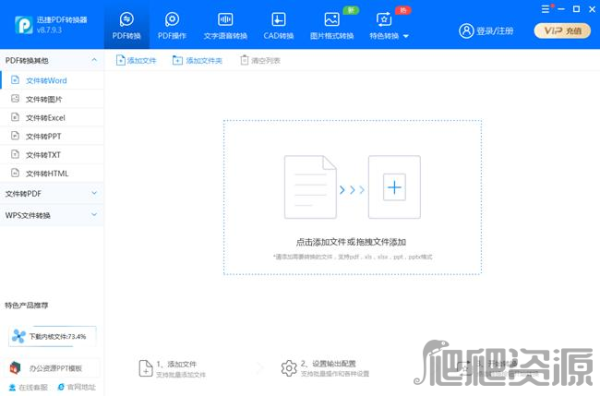Viewport: 600px width, 396px height.
Task: Select 文件转PPT in the sidebar
Action: [x=52, y=136]
